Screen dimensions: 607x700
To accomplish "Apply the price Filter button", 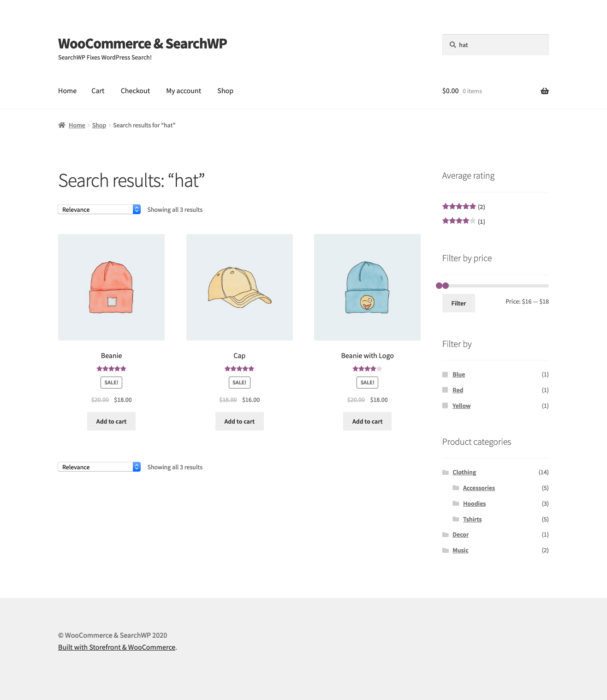I will pyautogui.click(x=458, y=303).
